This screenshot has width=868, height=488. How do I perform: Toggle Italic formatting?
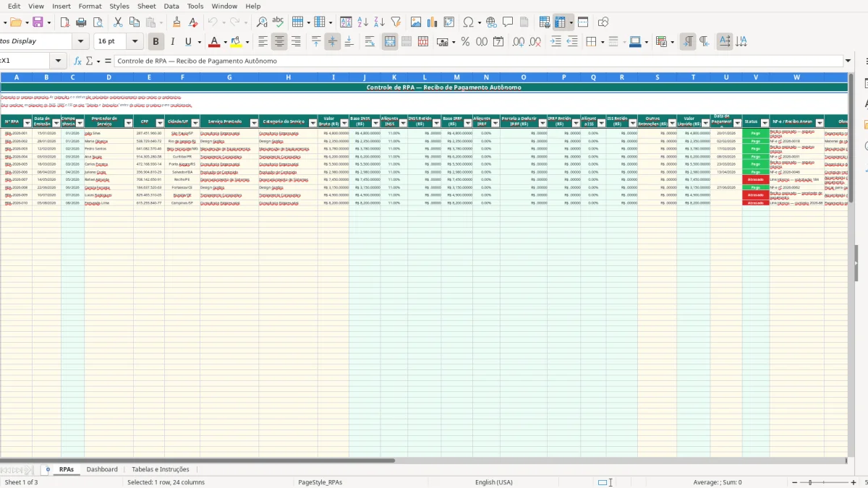coord(172,42)
